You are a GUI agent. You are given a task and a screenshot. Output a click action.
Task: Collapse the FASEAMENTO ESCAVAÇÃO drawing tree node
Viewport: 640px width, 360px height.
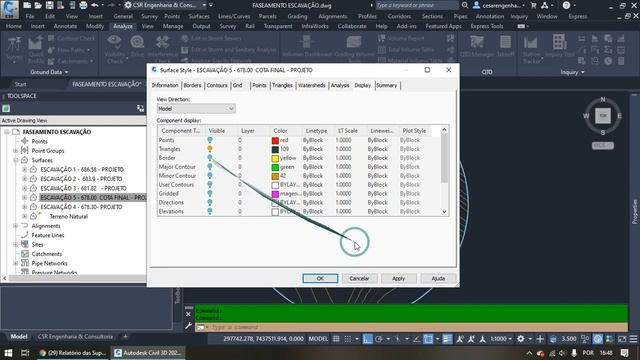pyautogui.click(x=7, y=132)
